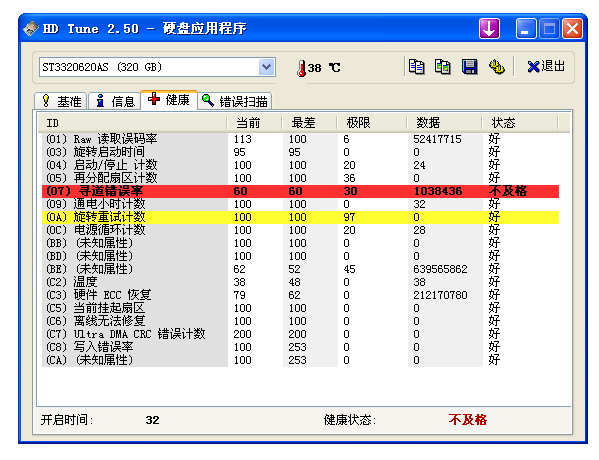Open the 错误扫描 error scan tab
Screen dimensions: 599x460
(x=235, y=101)
